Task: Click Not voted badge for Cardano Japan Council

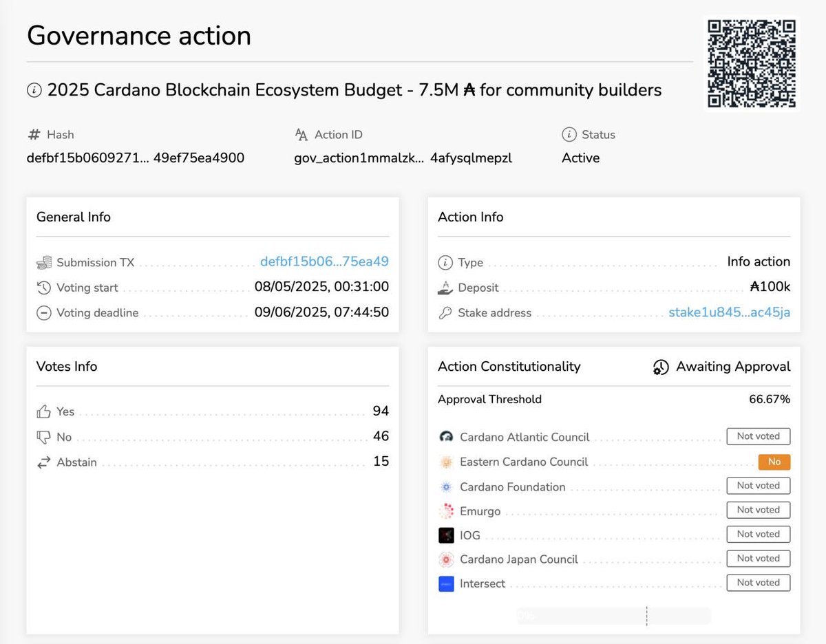Action: click(x=759, y=558)
